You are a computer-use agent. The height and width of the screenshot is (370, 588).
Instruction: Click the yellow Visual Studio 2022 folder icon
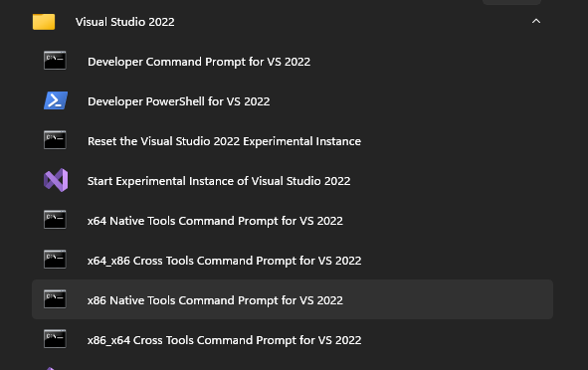click(44, 22)
